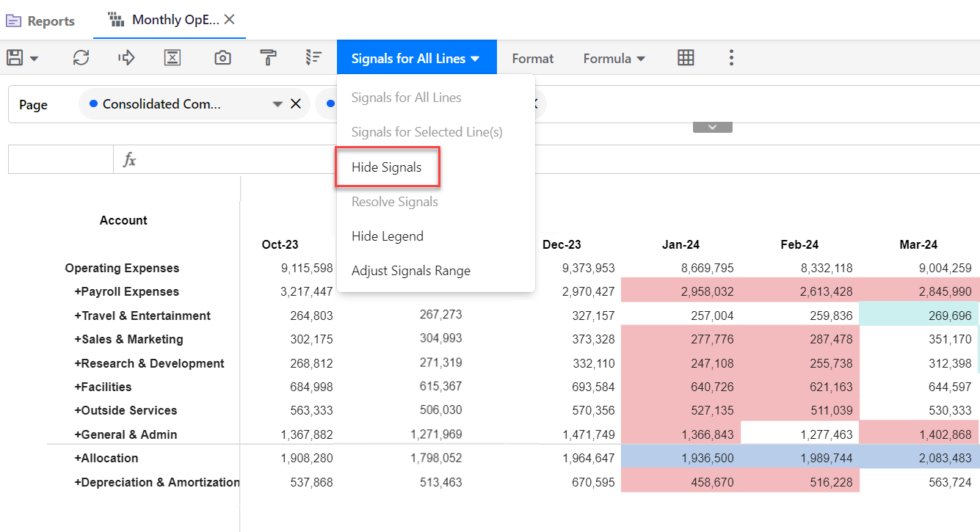Open the Format menu
Image resolution: width=980 pixels, height=532 pixels.
pyautogui.click(x=532, y=58)
